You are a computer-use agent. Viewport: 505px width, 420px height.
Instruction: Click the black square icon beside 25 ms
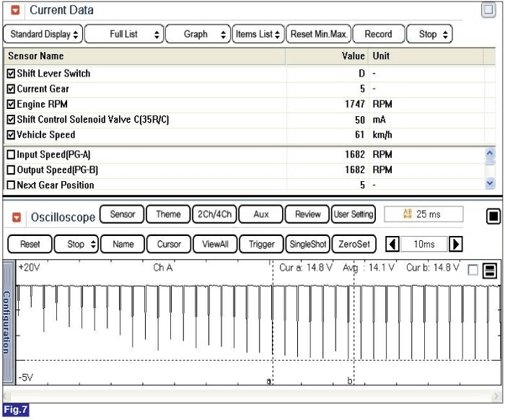pos(493,215)
